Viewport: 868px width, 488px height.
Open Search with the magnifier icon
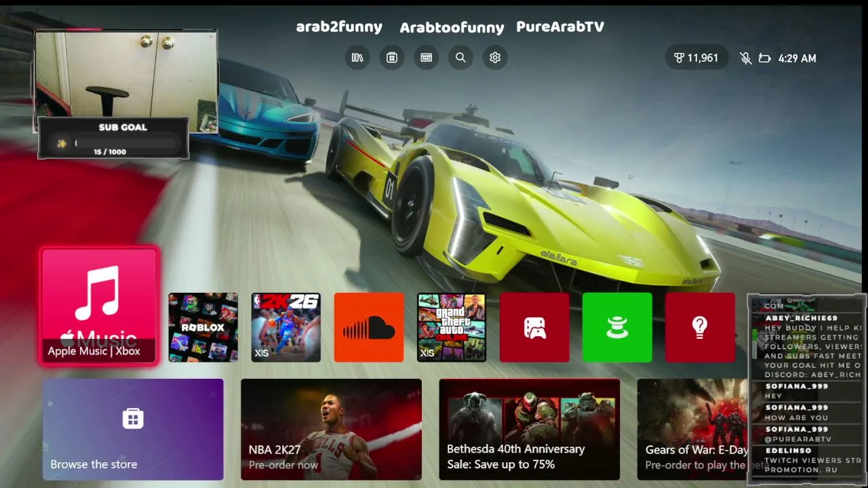[460, 58]
